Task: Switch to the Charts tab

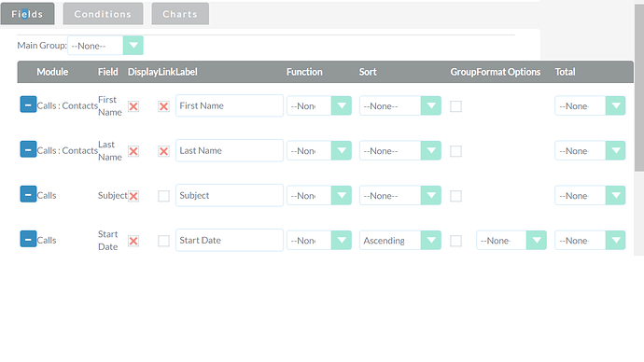Action: click(180, 14)
